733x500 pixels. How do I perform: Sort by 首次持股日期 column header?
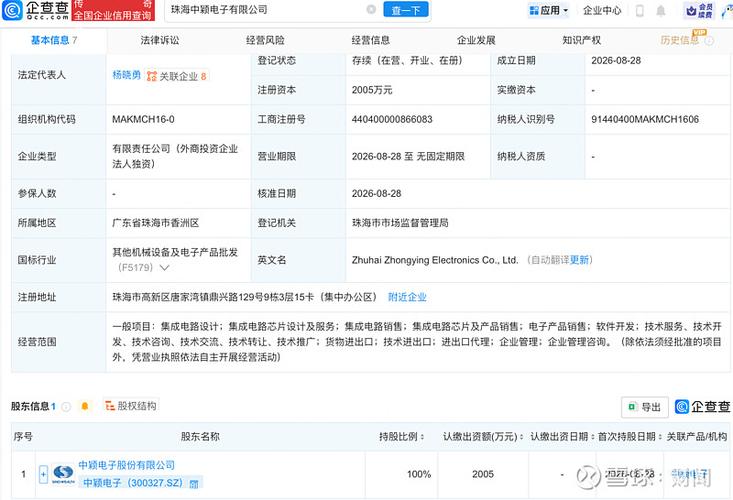coord(629,437)
